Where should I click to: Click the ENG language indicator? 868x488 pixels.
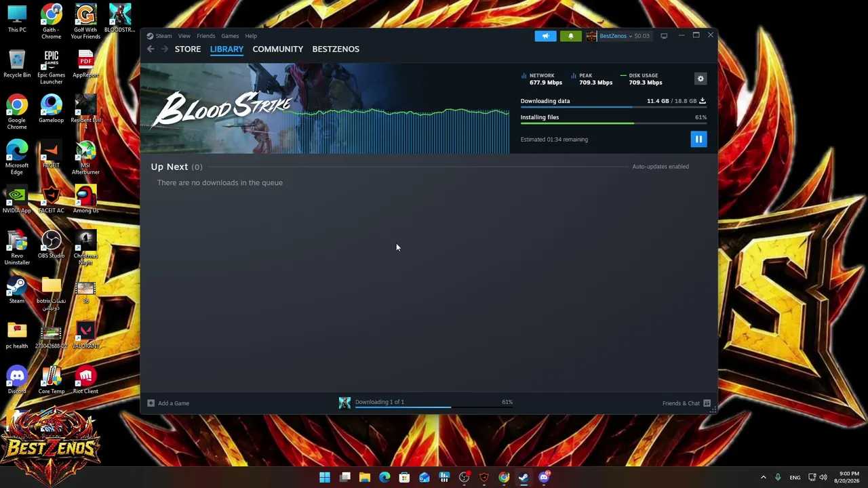tap(795, 477)
